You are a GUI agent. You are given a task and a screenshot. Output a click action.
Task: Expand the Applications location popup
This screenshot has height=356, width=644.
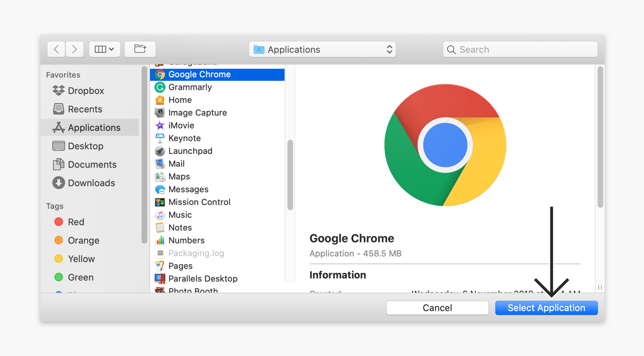[322, 50]
